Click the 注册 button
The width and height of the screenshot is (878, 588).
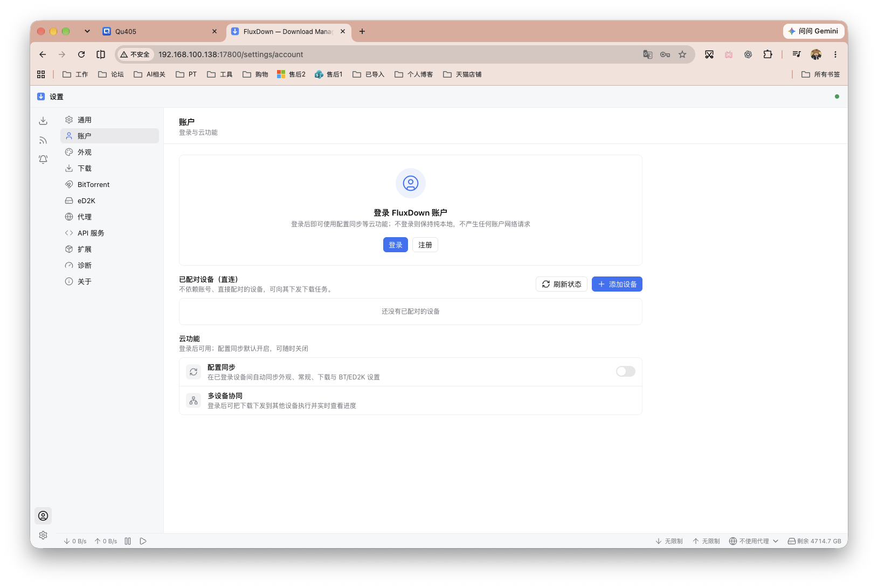425,245
